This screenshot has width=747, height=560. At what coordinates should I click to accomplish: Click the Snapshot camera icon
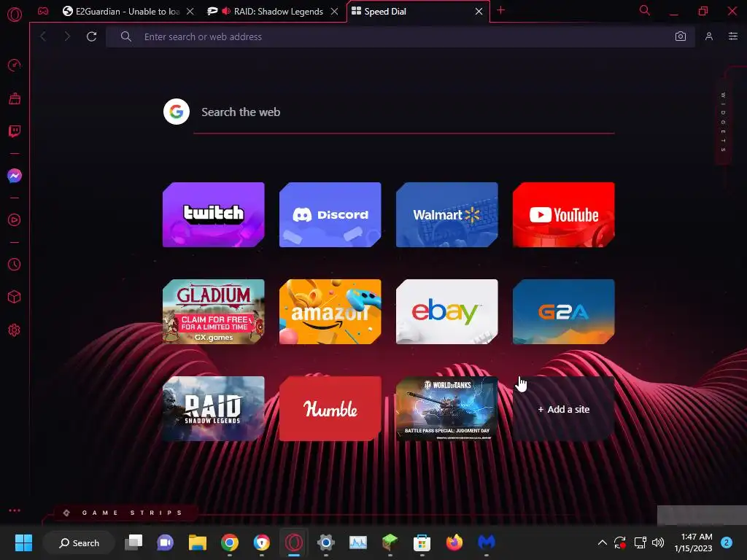pos(681,36)
